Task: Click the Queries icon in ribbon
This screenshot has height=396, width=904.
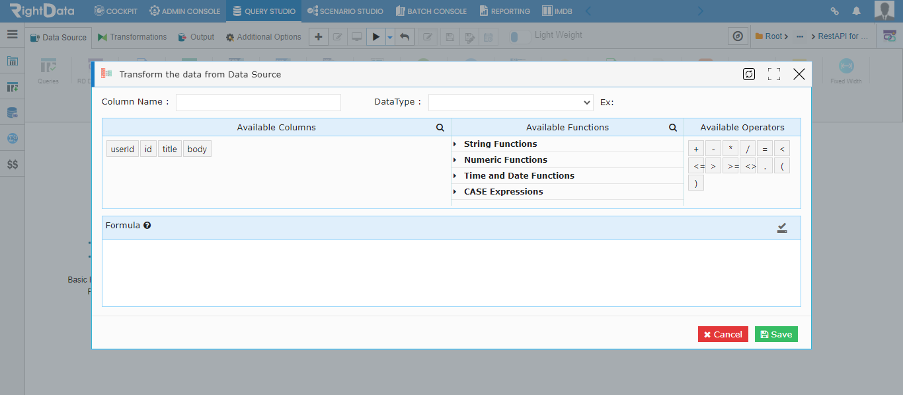Action: pos(48,71)
